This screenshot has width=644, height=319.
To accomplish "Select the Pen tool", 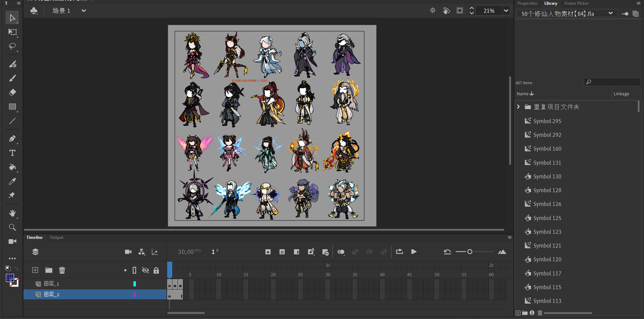I will (12, 139).
